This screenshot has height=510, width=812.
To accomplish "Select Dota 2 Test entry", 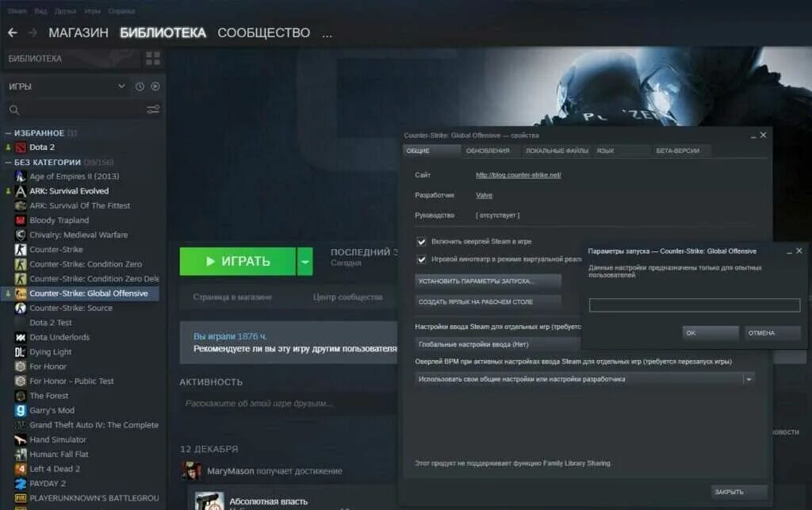I will point(50,323).
